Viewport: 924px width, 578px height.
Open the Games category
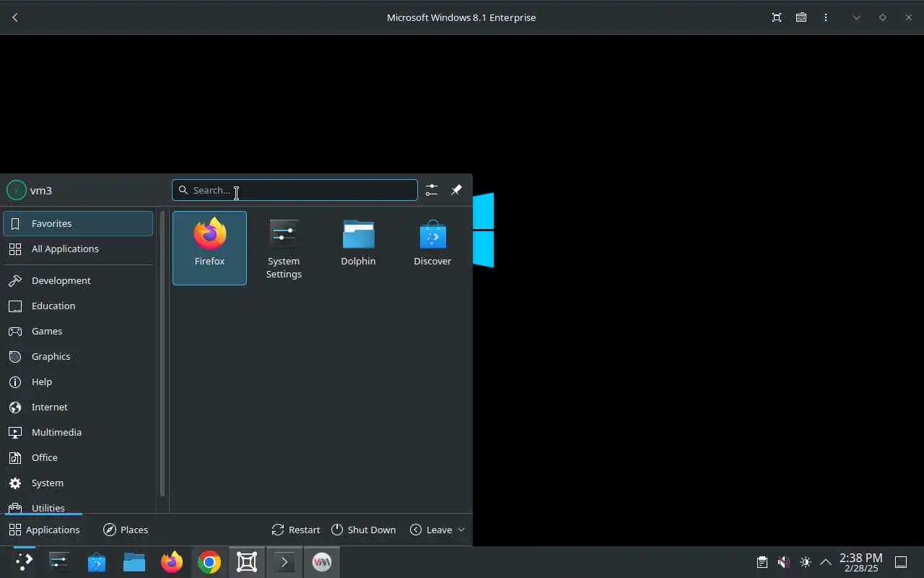click(78, 331)
